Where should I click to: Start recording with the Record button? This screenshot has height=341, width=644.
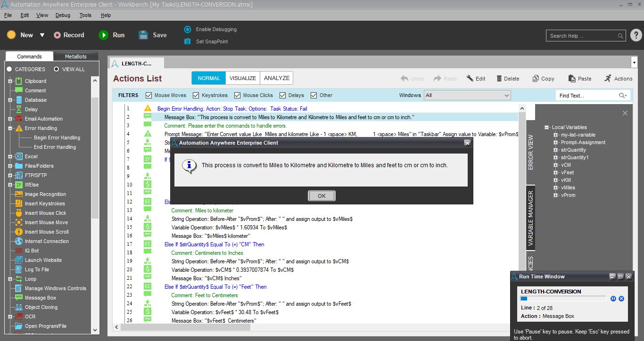[69, 35]
